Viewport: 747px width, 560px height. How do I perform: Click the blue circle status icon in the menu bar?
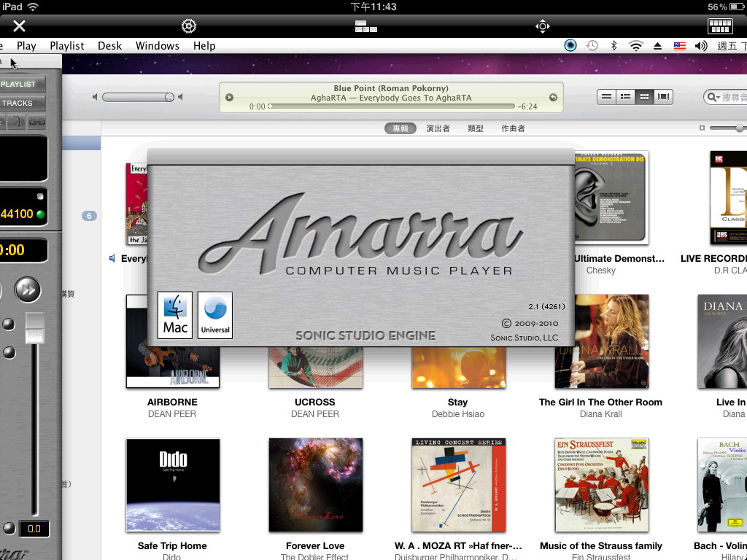(570, 45)
